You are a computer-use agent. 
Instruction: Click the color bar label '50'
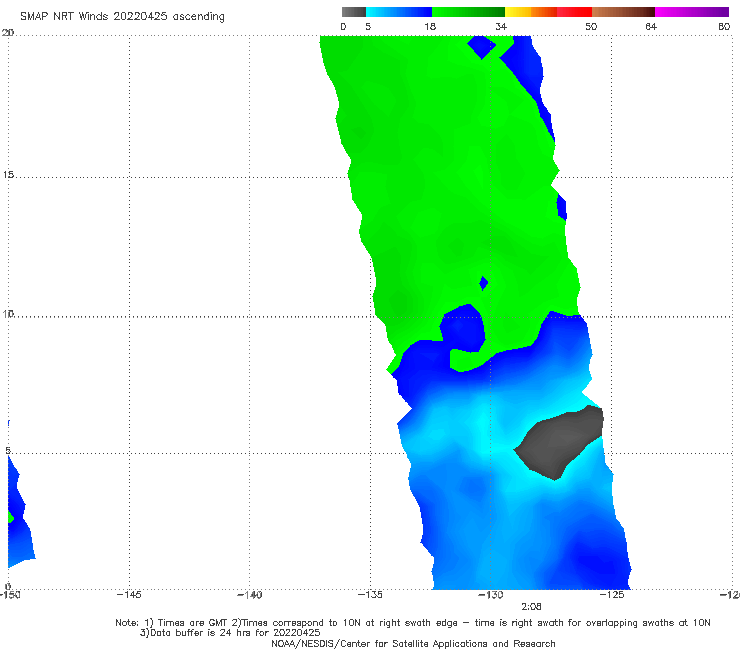[591, 27]
